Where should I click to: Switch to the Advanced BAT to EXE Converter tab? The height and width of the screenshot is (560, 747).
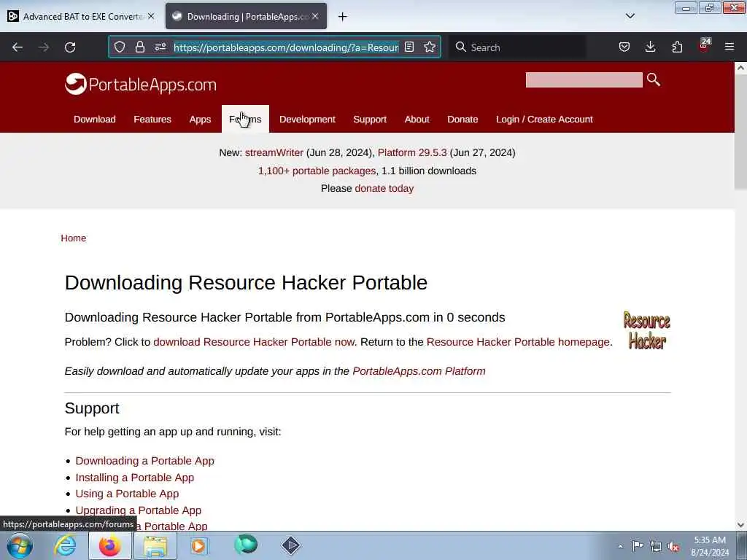pyautogui.click(x=82, y=16)
